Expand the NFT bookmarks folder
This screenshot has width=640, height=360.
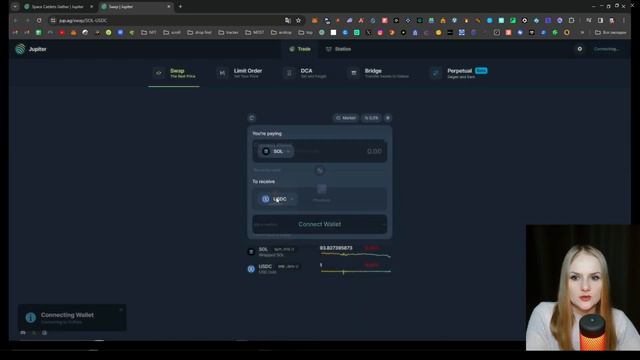click(149, 32)
